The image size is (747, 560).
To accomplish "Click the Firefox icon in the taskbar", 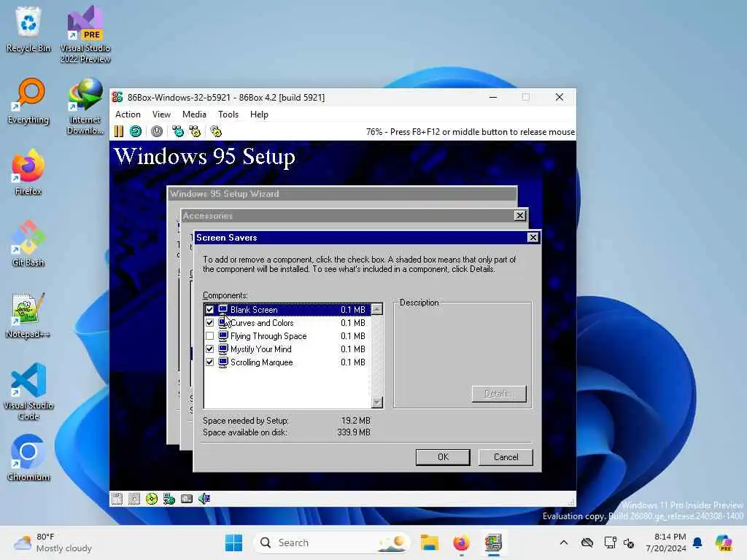I will (461, 542).
